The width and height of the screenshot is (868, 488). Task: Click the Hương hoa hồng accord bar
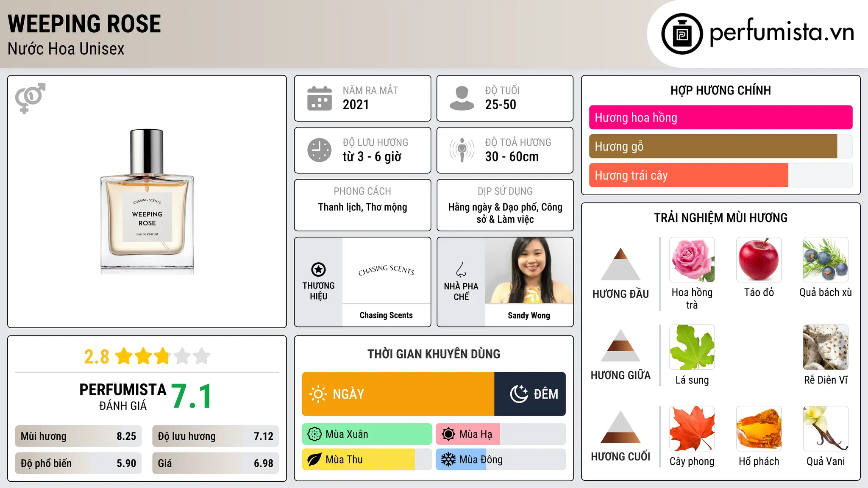721,117
